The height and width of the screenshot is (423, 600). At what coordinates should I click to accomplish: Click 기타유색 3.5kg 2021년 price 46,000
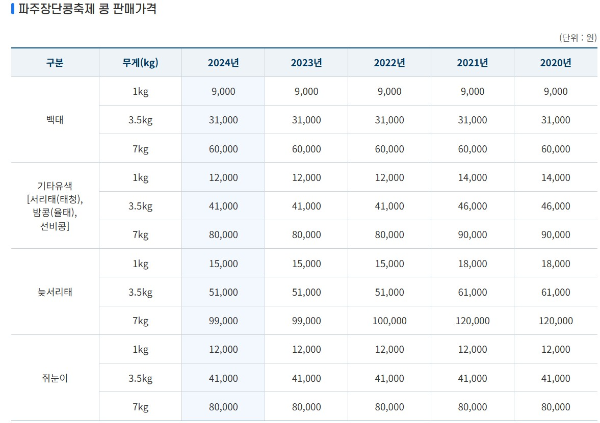coord(473,206)
